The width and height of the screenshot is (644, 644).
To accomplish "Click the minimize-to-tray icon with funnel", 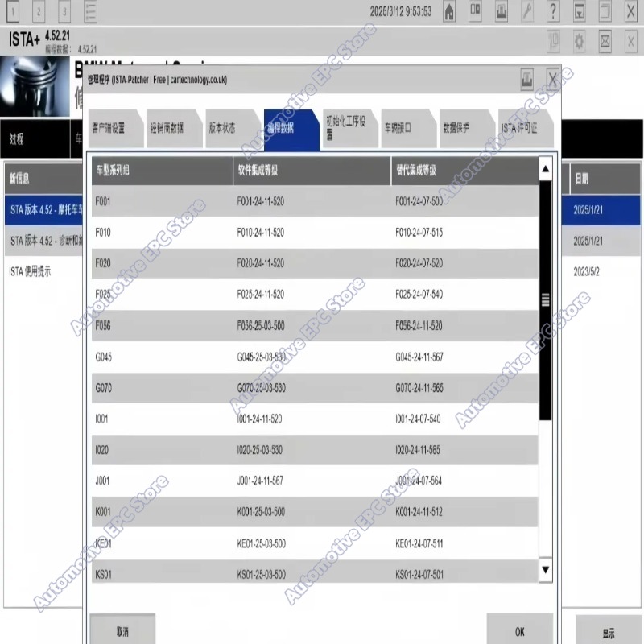I will point(579,11).
